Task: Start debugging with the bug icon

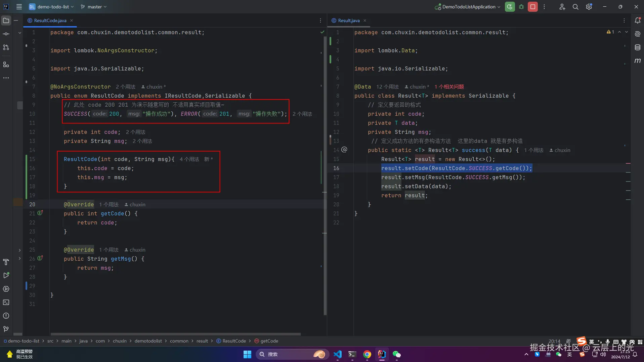Action: tap(521, 7)
